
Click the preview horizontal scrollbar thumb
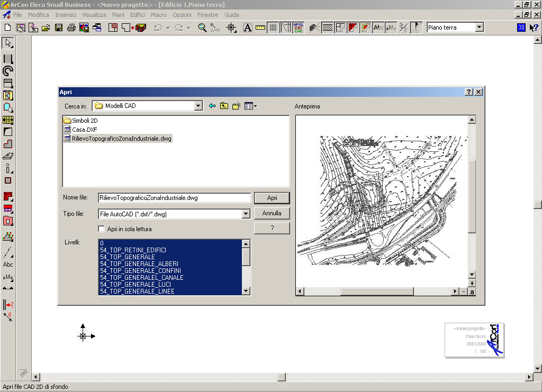(x=377, y=291)
